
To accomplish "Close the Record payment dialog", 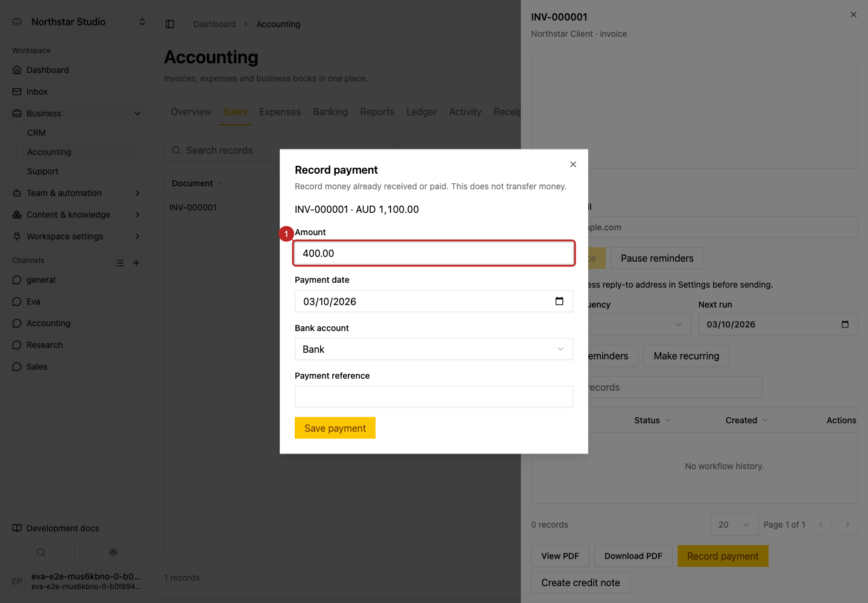I will click(x=573, y=165).
